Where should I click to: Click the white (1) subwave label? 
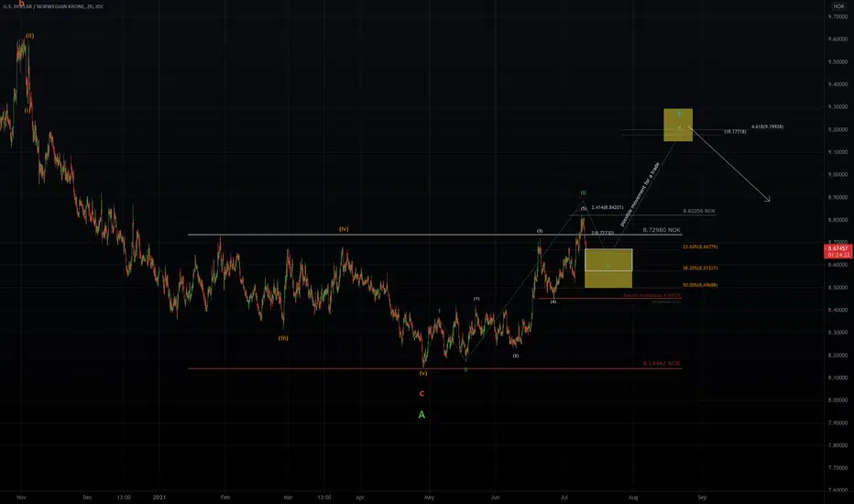[x=476, y=299]
